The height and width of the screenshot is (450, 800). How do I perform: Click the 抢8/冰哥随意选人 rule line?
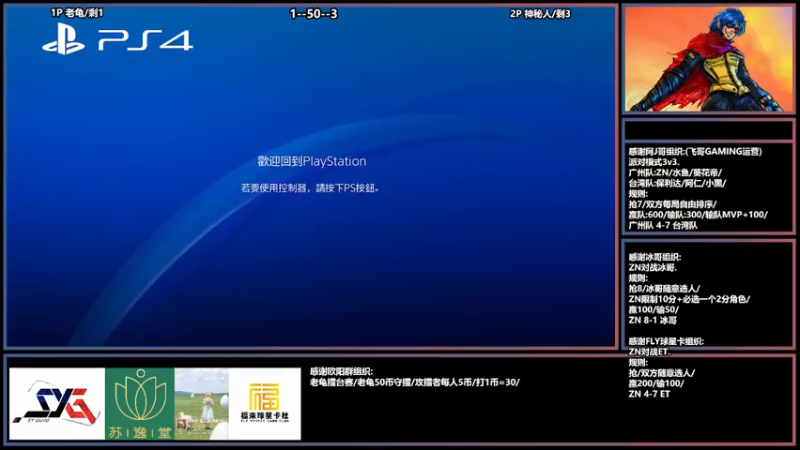(664, 289)
